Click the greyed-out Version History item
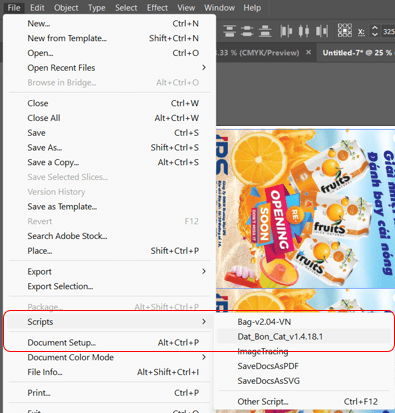Screen dimensions: 395x413 pos(110,192)
